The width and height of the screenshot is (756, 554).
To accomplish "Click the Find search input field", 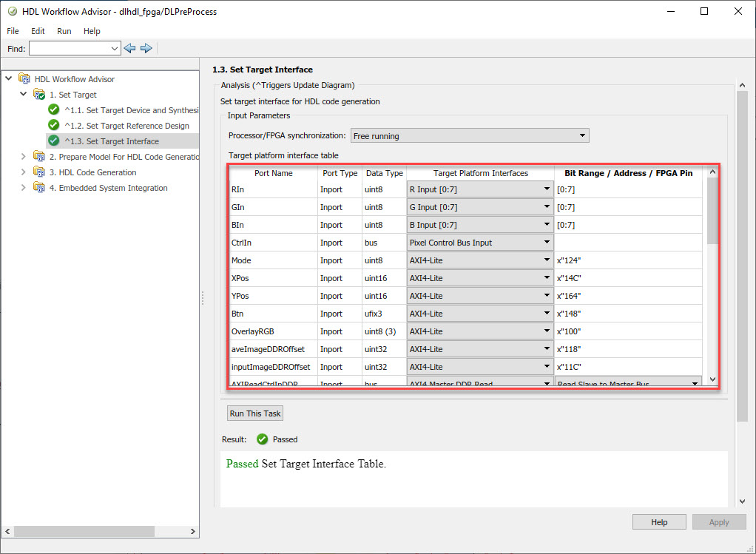I will (x=69, y=48).
